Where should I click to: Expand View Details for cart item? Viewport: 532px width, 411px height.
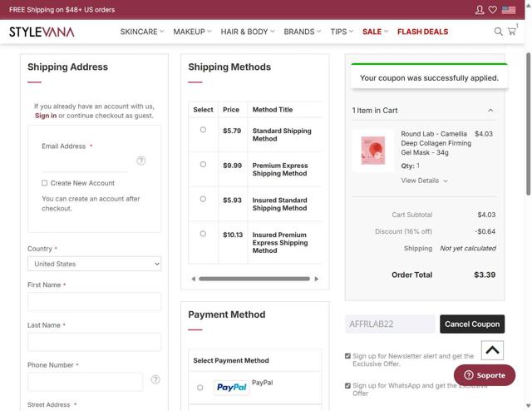(x=424, y=181)
